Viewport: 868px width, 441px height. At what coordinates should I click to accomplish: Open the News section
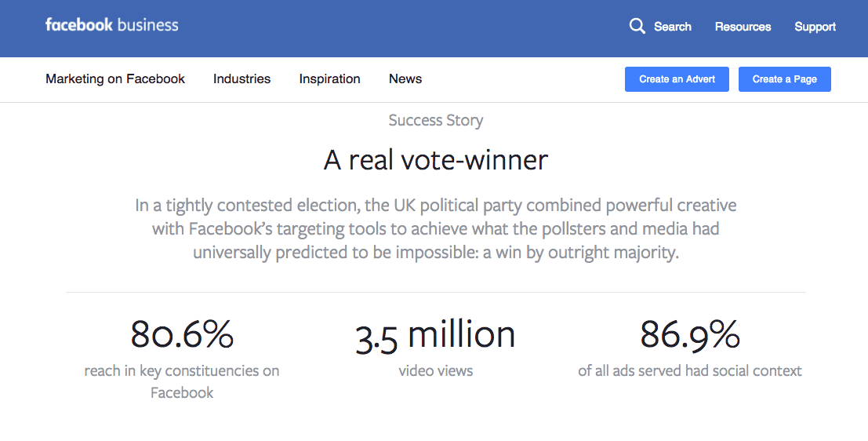405,78
